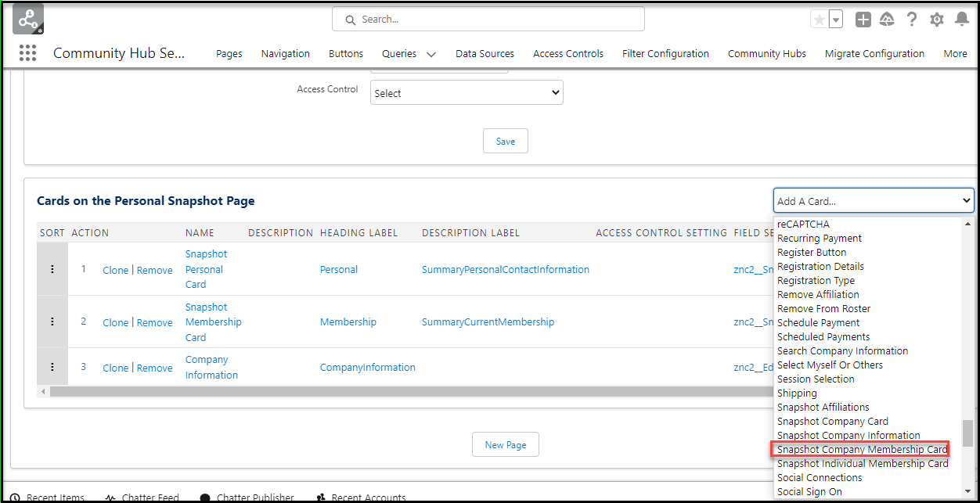Open the Community Hubs tab
This screenshot has height=503, width=980.
[766, 54]
